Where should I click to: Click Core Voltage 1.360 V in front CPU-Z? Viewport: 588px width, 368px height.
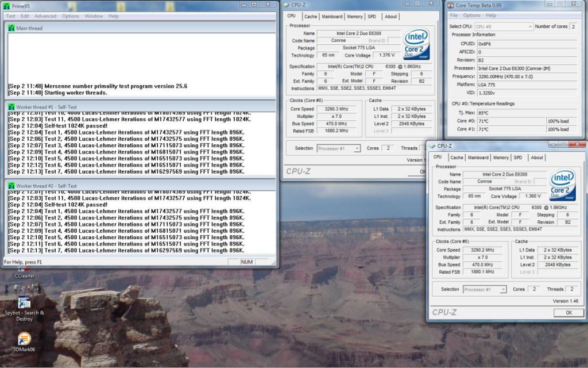(x=533, y=197)
